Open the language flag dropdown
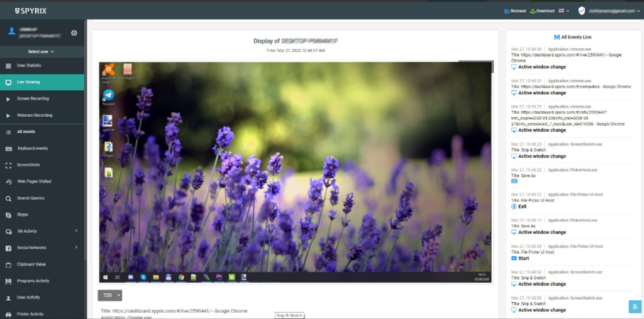This screenshot has height=319, width=644. pyautogui.click(x=563, y=11)
